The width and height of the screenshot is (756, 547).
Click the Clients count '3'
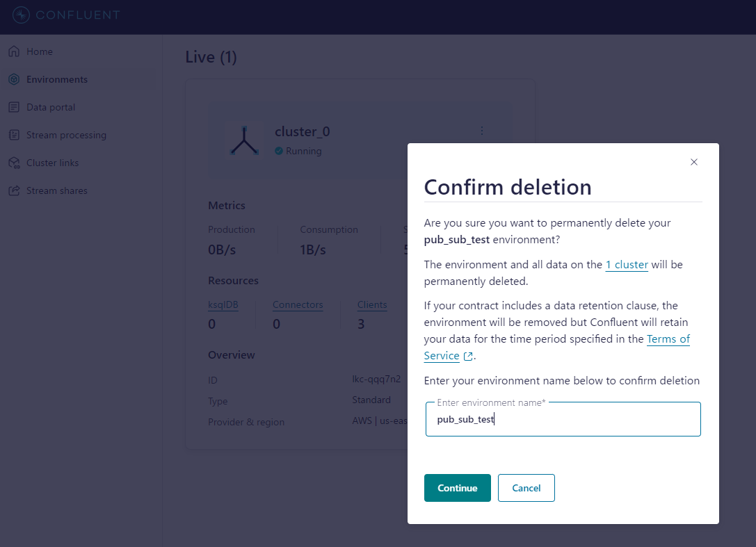361,324
